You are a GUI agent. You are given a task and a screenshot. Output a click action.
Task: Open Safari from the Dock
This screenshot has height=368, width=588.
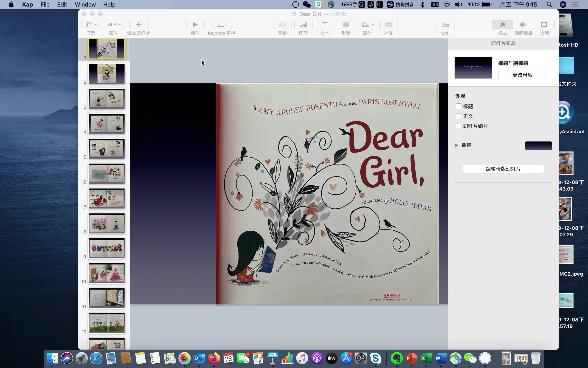[96, 358]
